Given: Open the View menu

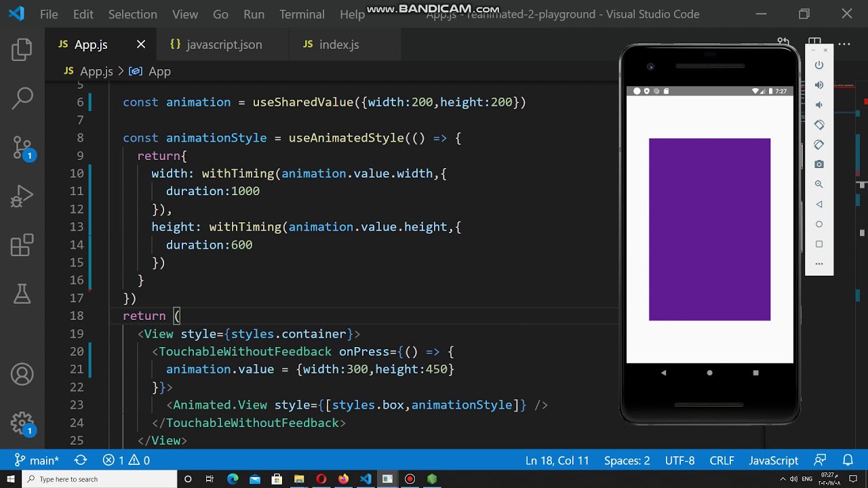Looking at the screenshot, I should [x=185, y=14].
